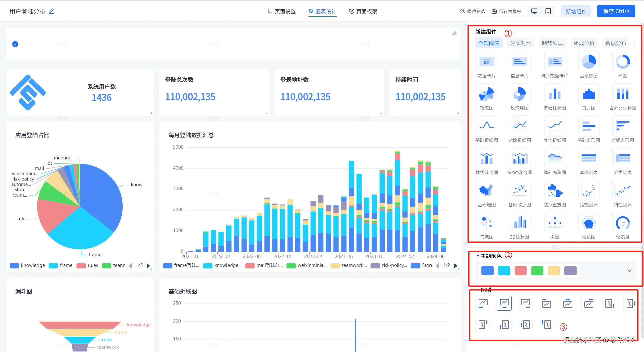644x352 pixels.
Task: Toggle 隐藏筛选 hide filter option
Action: pos(472,11)
